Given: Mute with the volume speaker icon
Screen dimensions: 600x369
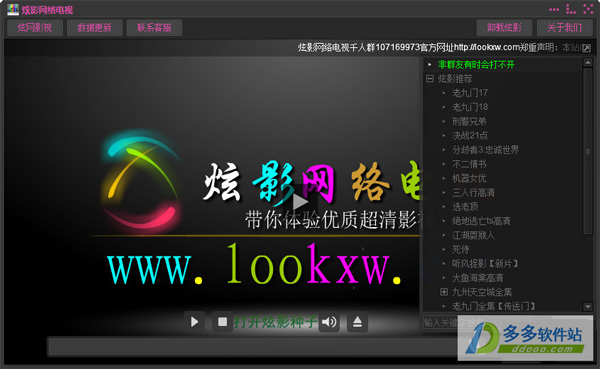Looking at the screenshot, I should tap(329, 322).
